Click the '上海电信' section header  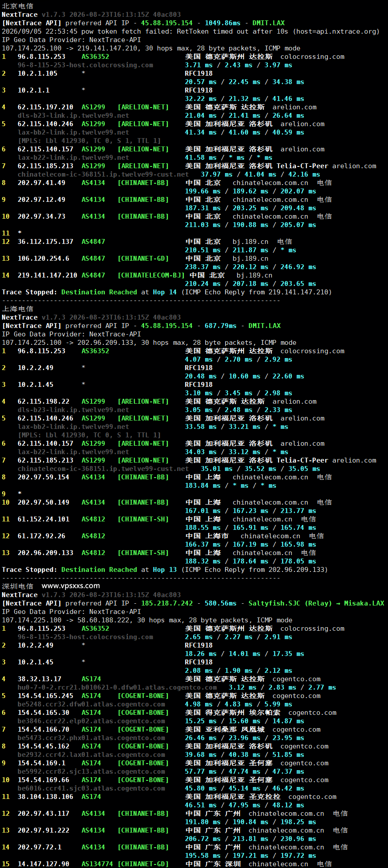[17, 309]
